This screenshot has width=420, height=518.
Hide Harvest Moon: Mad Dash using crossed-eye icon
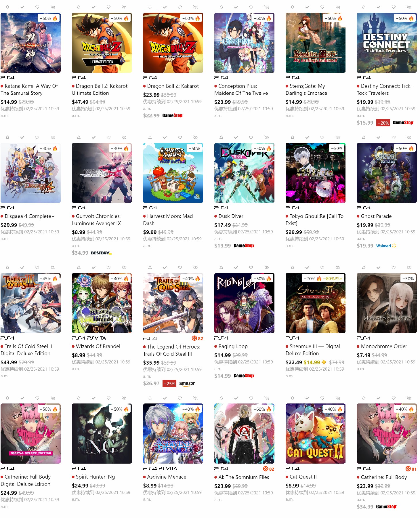pyautogui.click(x=196, y=137)
